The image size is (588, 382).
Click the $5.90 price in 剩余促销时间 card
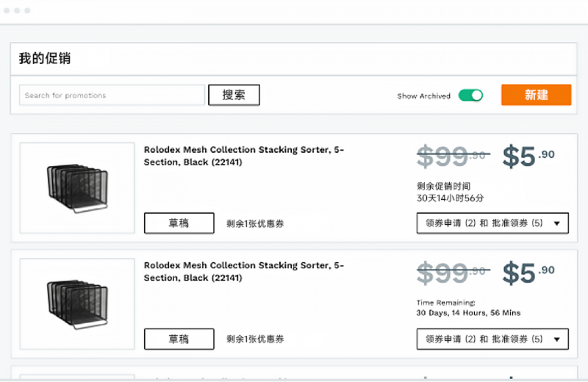tap(529, 156)
